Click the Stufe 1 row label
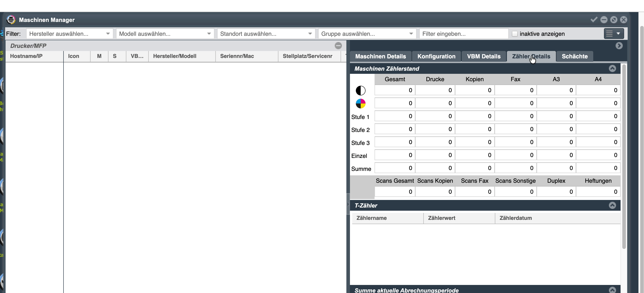The width and height of the screenshot is (644, 293). [360, 117]
